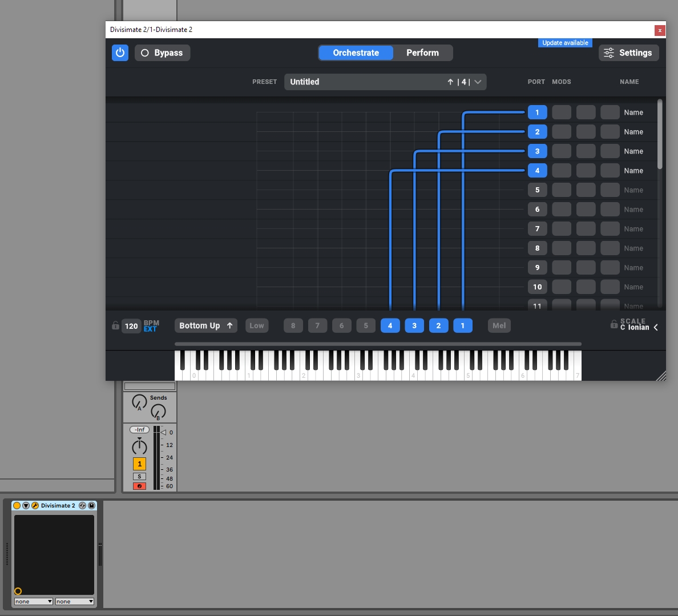678x616 pixels.
Task: Expand the C Ionian scale panel chevron
Action: coord(656,328)
